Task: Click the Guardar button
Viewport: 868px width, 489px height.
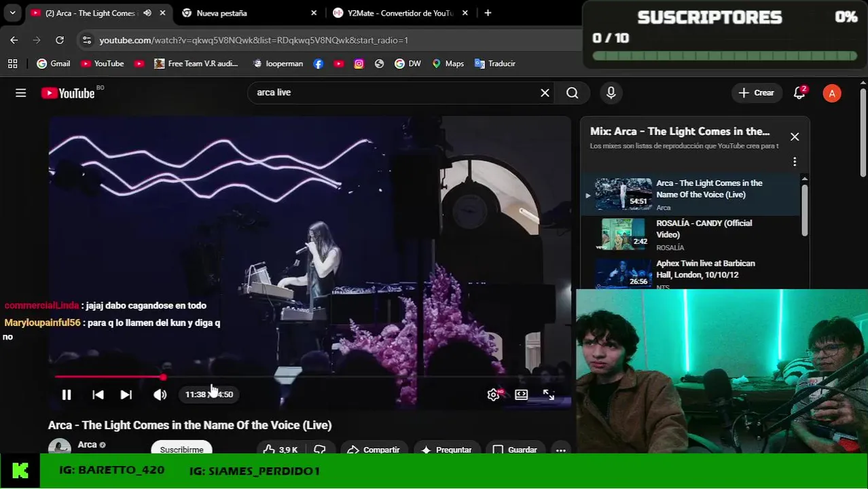Action: [x=515, y=450]
